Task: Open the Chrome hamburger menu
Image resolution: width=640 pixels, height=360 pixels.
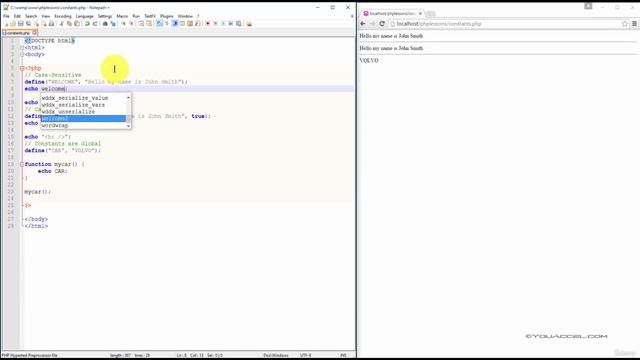Action: tap(634, 24)
